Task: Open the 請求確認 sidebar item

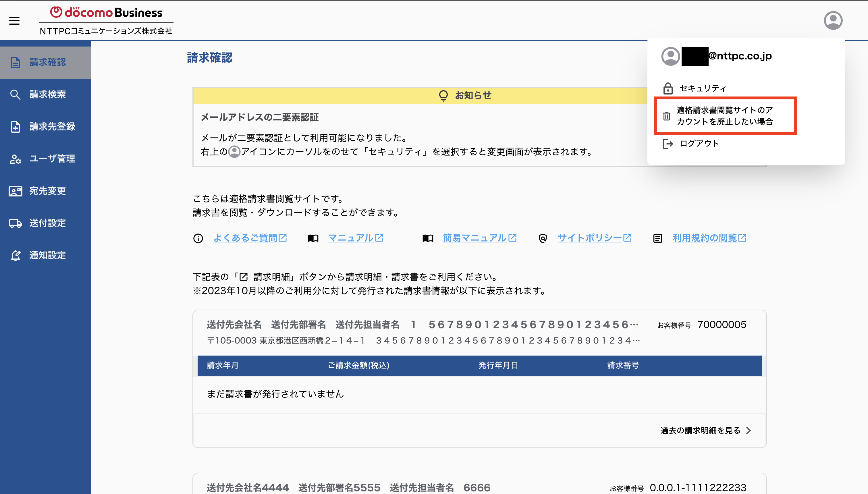Action: tap(45, 62)
